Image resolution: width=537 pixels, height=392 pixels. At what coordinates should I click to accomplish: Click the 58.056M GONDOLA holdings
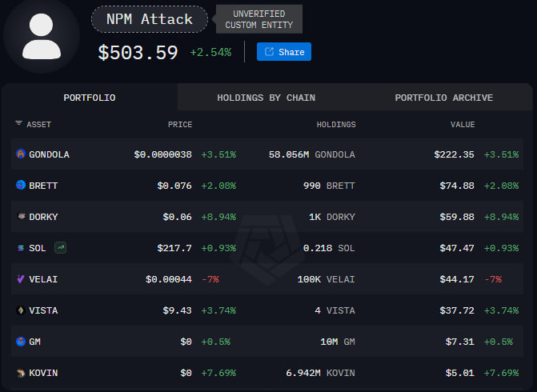pos(311,154)
